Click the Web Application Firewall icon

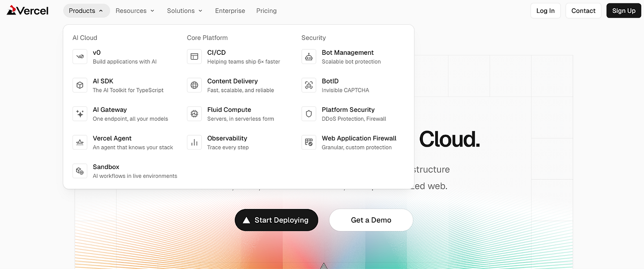pyautogui.click(x=309, y=142)
